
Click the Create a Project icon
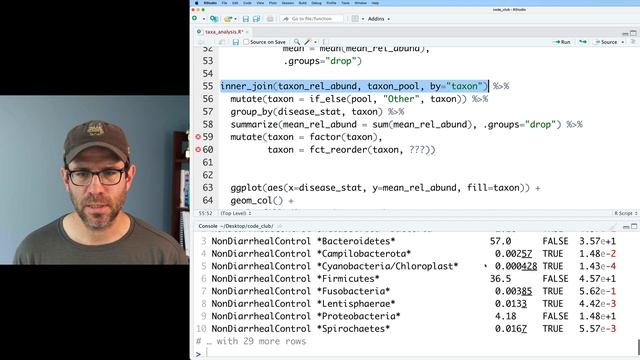pos(213,19)
